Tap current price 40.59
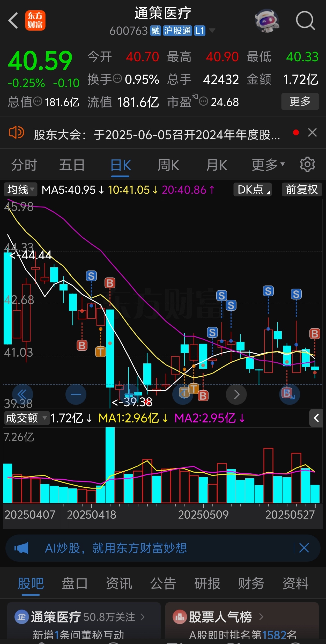Screen dimensions: 326x644 [x=40, y=61]
